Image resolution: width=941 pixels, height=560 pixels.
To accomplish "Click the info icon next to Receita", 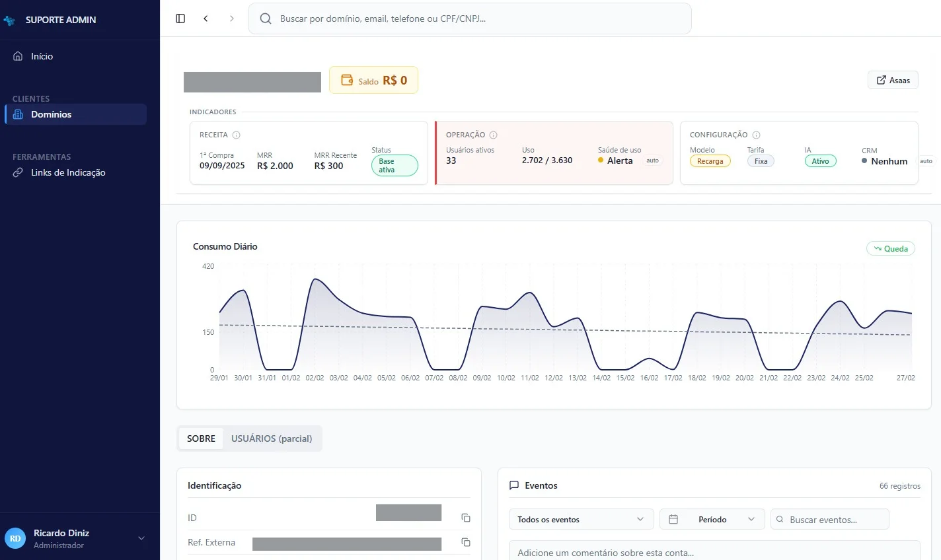I will click(x=236, y=135).
